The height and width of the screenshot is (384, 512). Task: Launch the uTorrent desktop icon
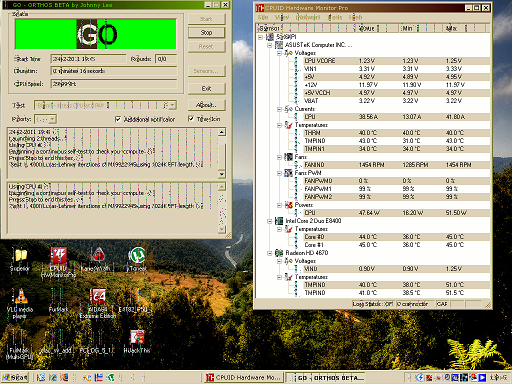coord(136,259)
